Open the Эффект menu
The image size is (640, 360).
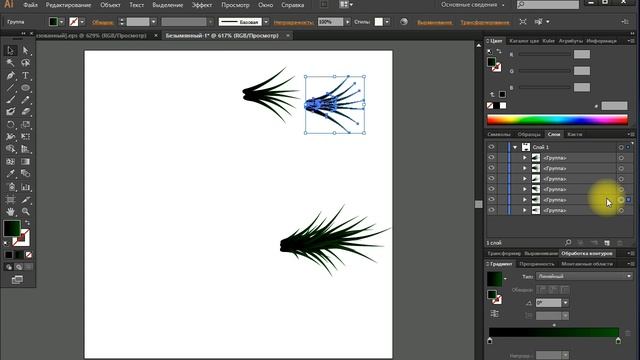(202, 5)
